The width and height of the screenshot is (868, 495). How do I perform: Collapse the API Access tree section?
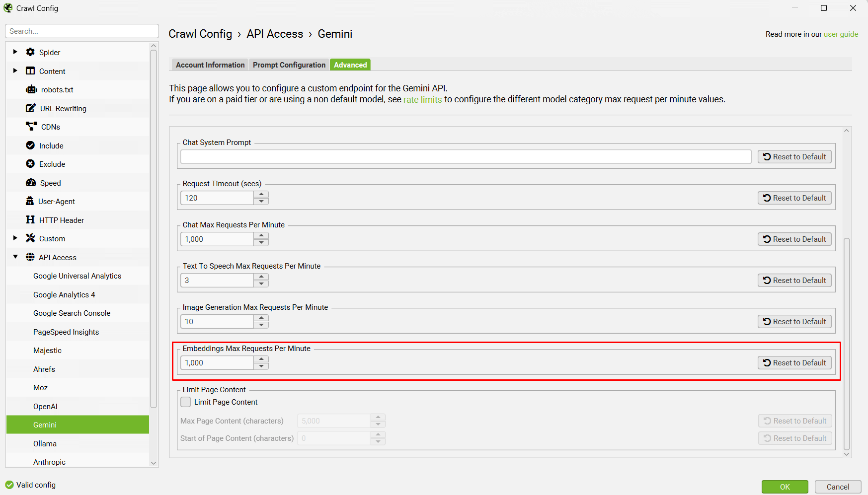[15, 257]
